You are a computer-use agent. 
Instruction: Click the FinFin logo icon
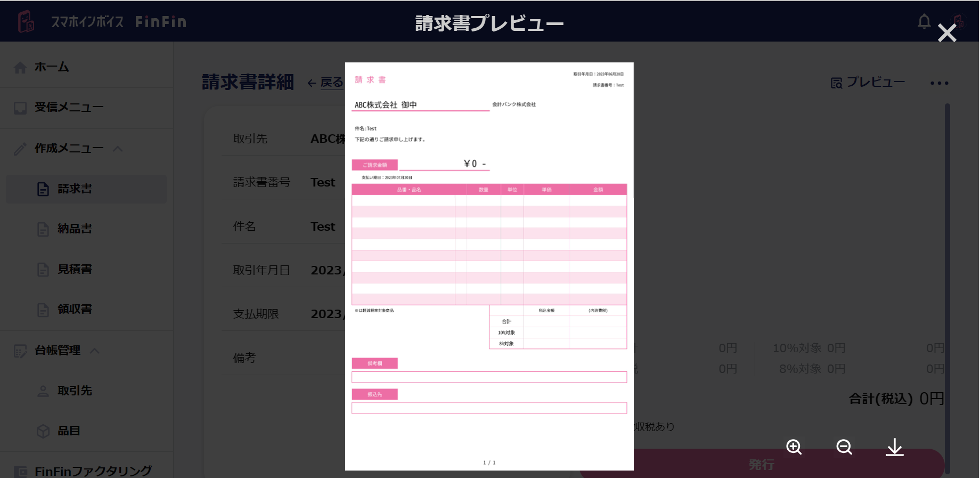[26, 21]
